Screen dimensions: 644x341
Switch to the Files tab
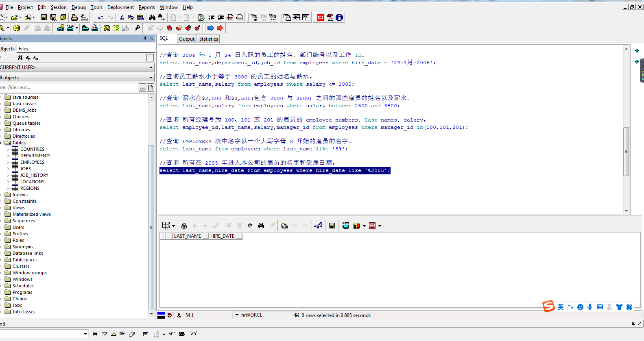[x=24, y=49]
